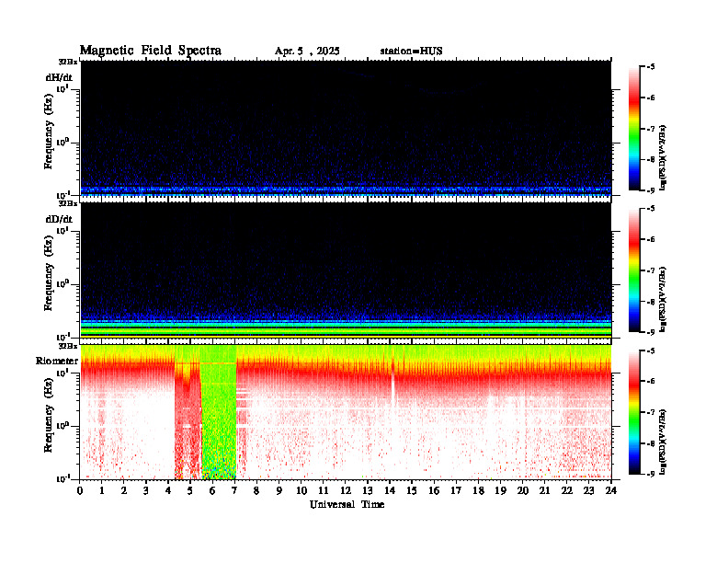Click hour "23" on the Universal Time axis
This screenshot has height=563, width=728.
pyautogui.click(x=588, y=490)
